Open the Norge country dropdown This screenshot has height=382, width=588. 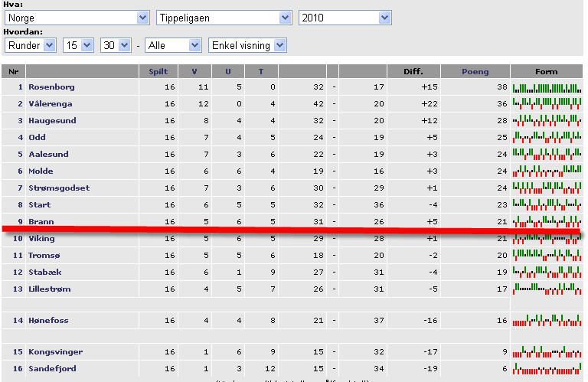click(x=77, y=18)
